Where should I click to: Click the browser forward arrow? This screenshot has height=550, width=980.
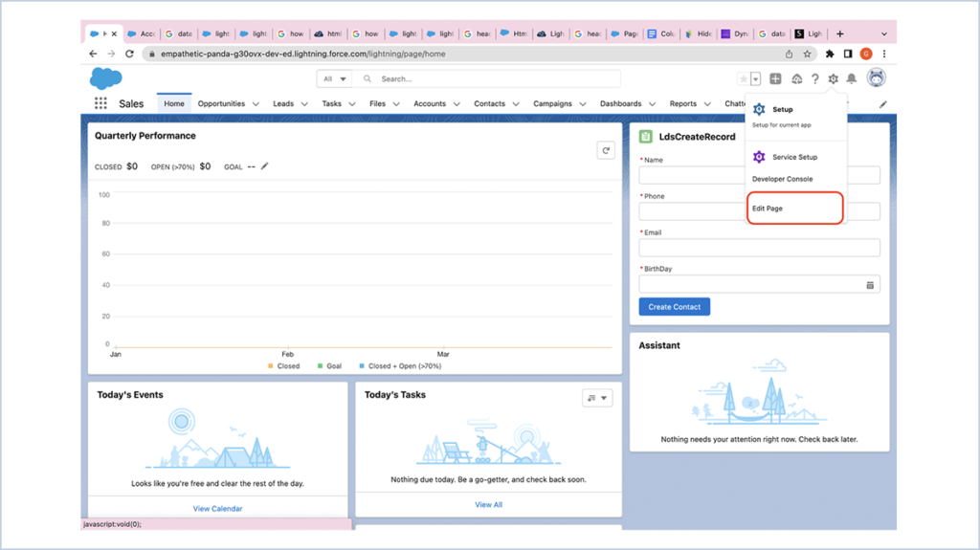click(x=111, y=54)
